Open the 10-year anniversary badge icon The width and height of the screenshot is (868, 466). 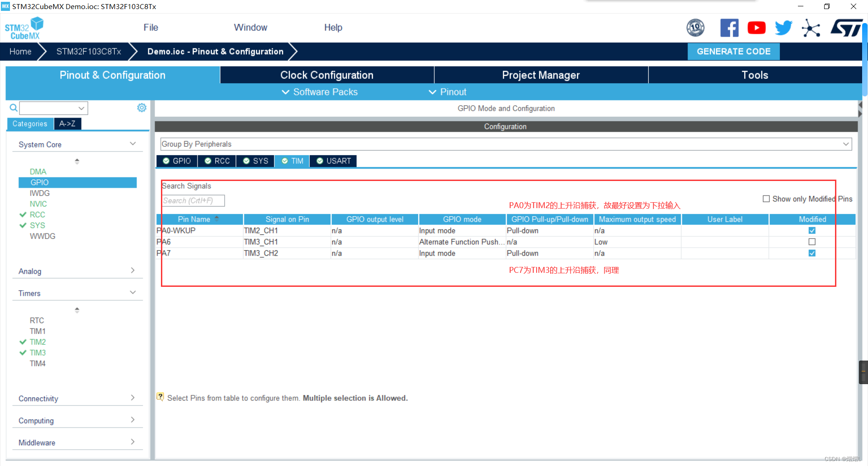[x=695, y=28]
